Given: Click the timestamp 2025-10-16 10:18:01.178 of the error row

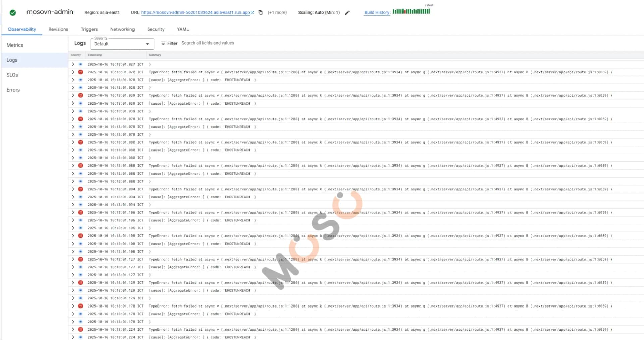Looking at the screenshot, I should tap(115, 306).
